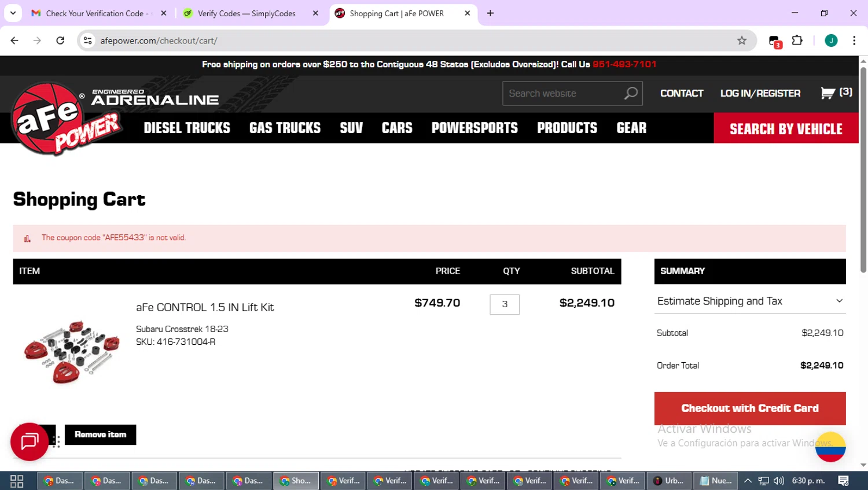Open the cart icon showing (3)
868x490 pixels.
coord(836,93)
